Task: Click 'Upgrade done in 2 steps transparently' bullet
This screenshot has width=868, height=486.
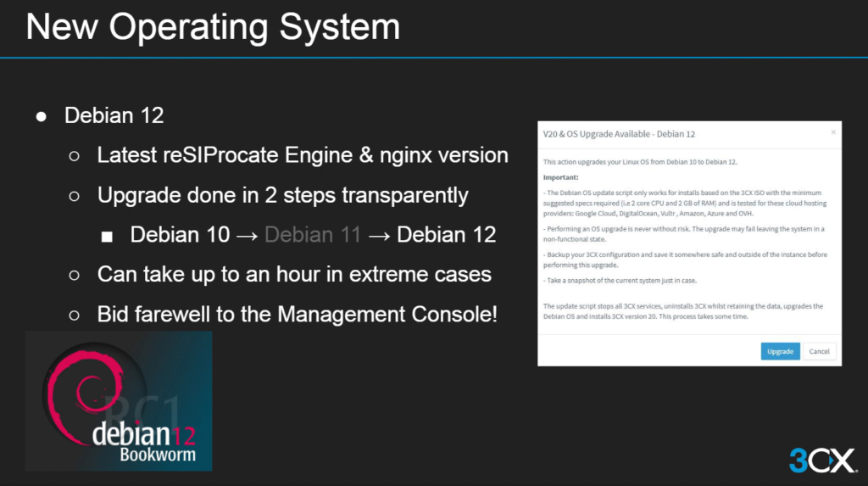Action: 282,195
